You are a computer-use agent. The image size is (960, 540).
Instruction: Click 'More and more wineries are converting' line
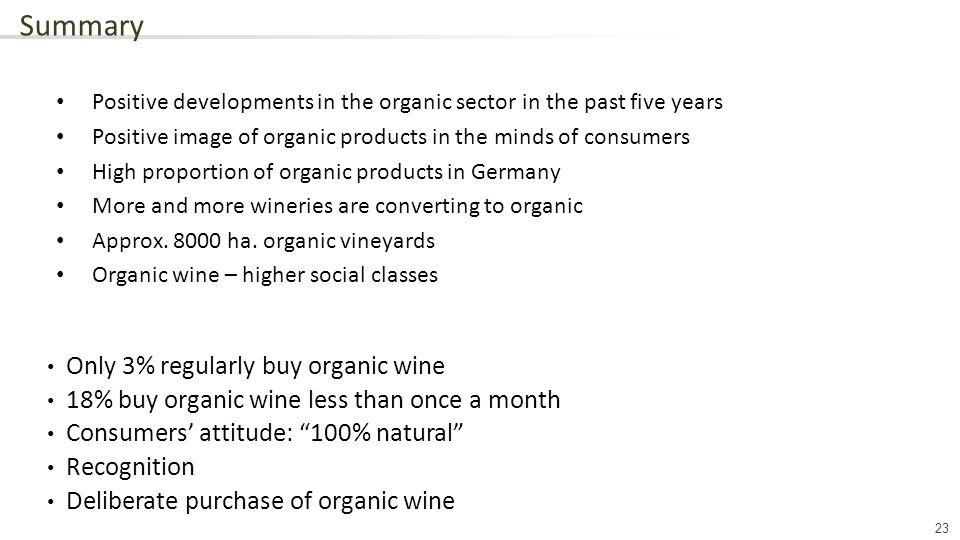pos(337,206)
